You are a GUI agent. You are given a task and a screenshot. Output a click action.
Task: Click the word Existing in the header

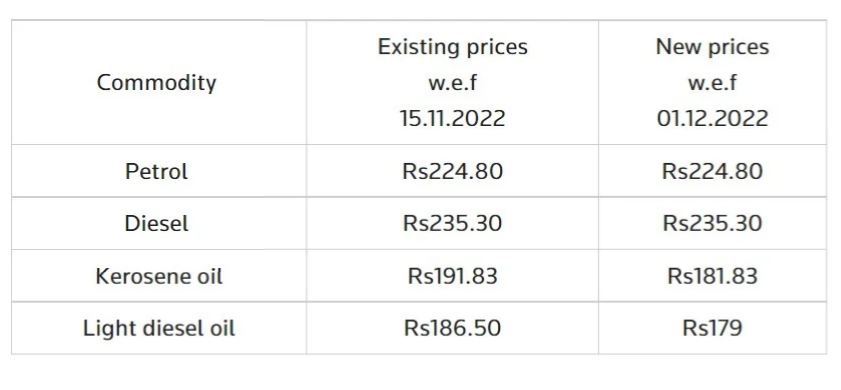(x=412, y=47)
